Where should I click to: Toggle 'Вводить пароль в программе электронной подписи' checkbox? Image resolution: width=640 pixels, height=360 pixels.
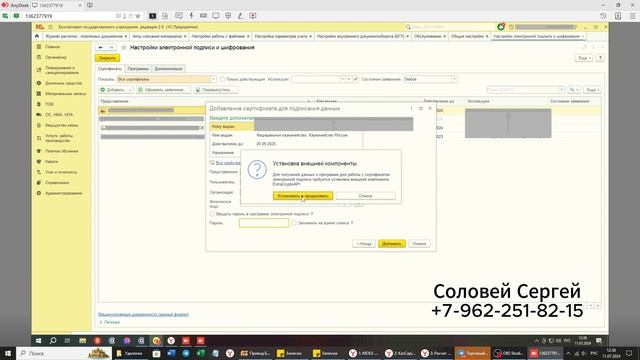pos(212,214)
